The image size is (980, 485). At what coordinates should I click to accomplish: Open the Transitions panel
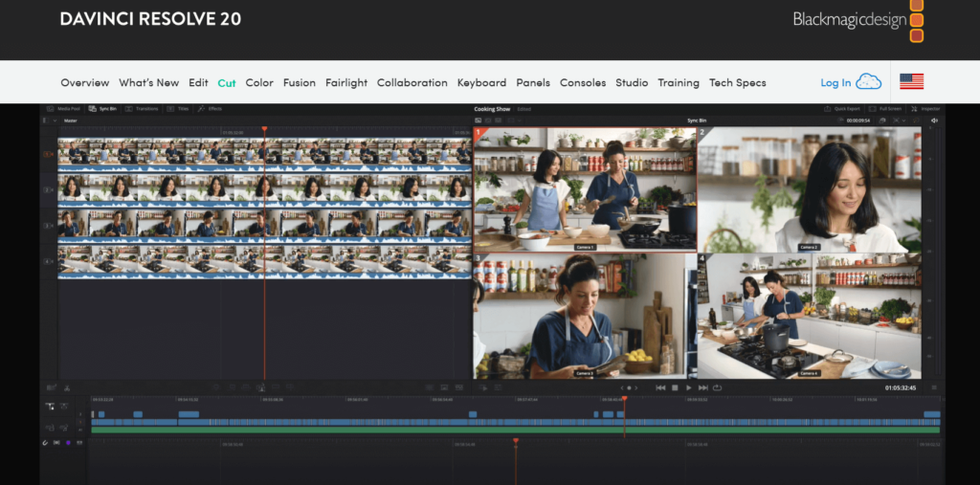tap(142, 109)
